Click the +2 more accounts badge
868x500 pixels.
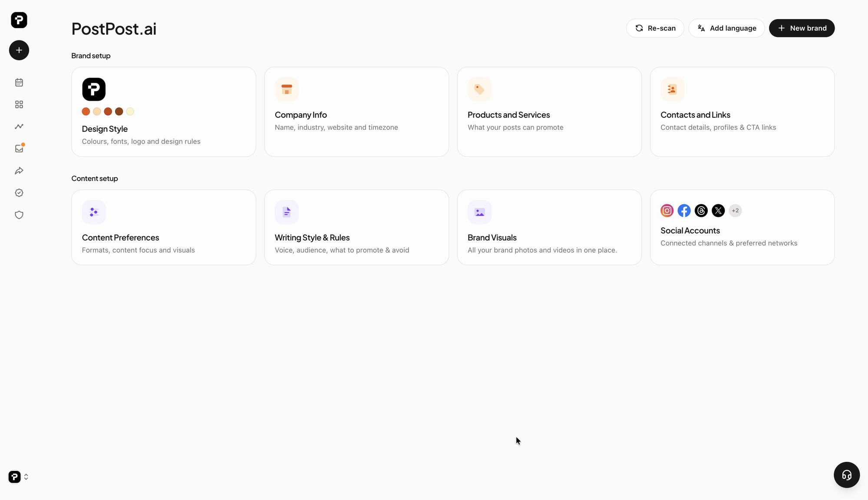click(735, 211)
